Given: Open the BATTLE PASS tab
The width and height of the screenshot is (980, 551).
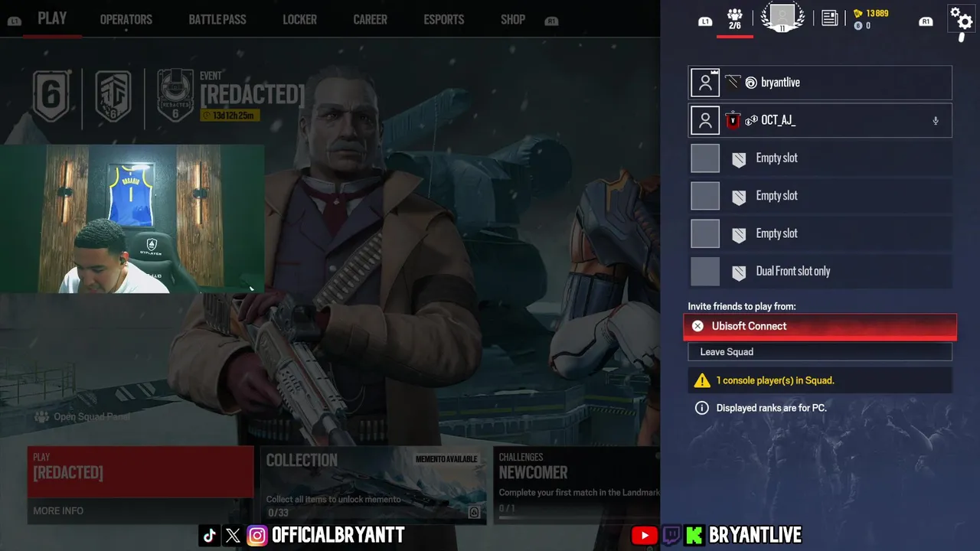Looking at the screenshot, I should click(x=217, y=20).
